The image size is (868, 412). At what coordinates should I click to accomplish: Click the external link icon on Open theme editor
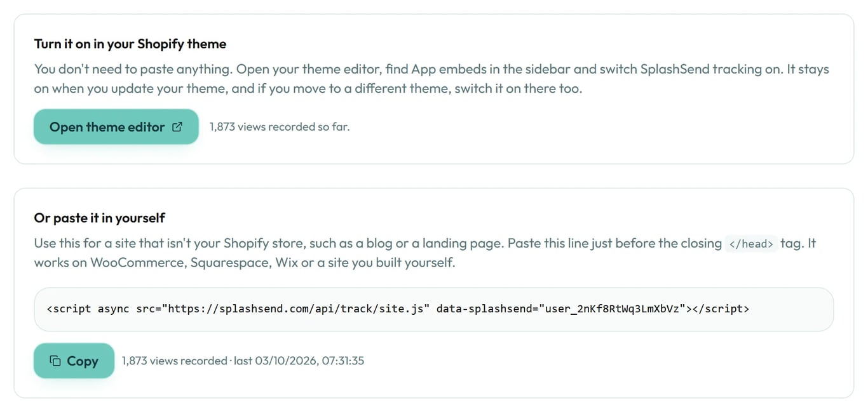pyautogui.click(x=177, y=126)
